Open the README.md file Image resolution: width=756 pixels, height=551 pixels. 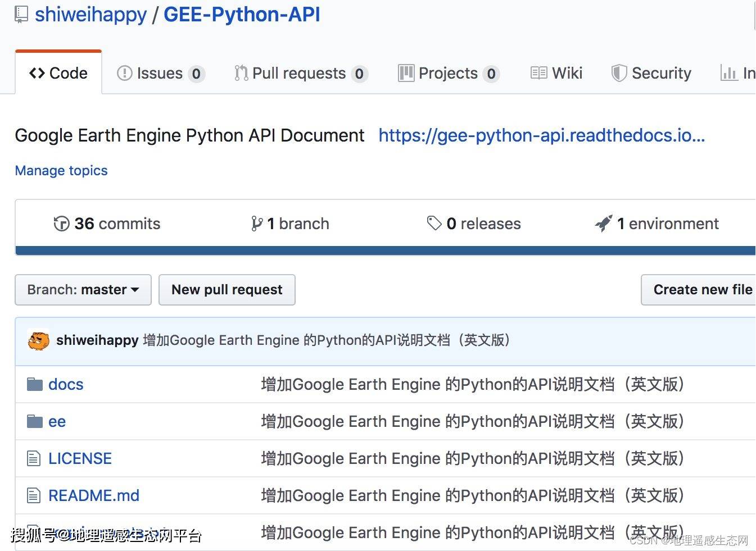coord(94,495)
